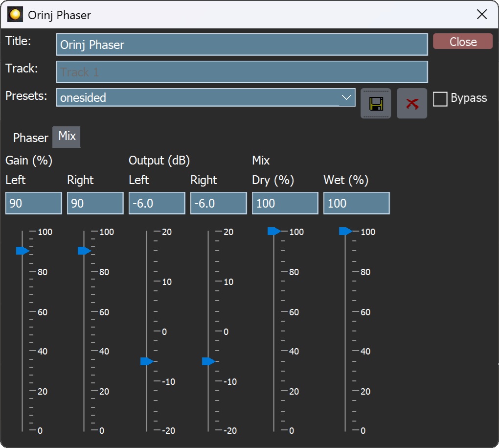Click the red Close button
499x448 pixels.
[x=463, y=42]
